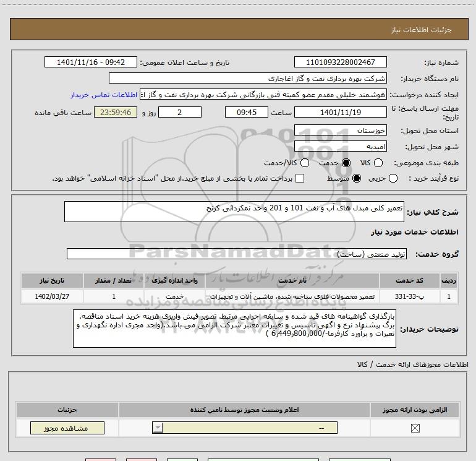Click the ساعت field showing 09:45
Viewport: 476px width, 461px height.
[x=247, y=112]
